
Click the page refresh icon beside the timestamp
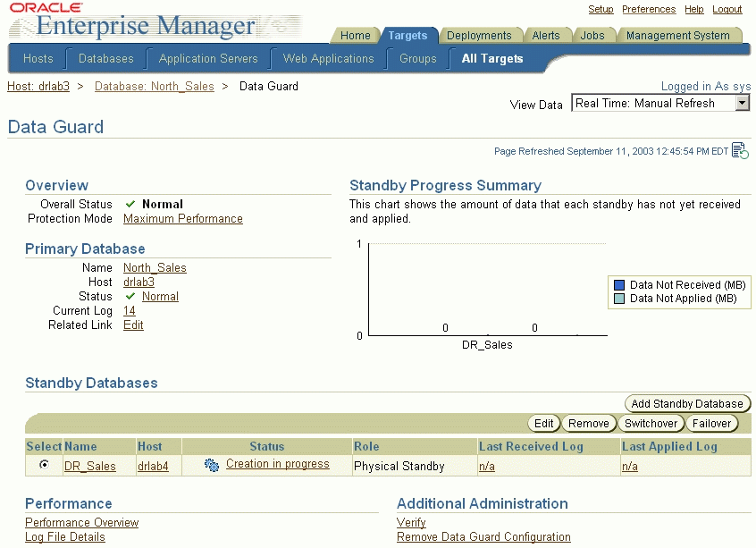click(738, 151)
